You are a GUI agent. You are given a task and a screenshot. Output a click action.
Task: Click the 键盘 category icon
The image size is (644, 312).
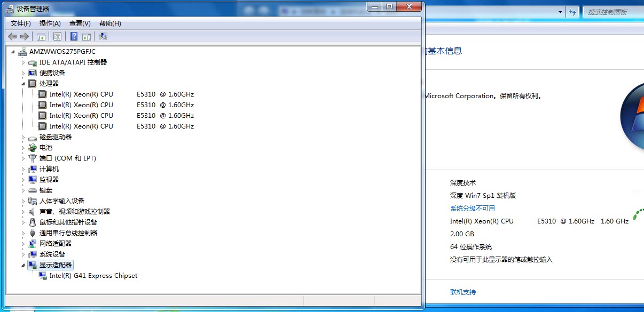click(x=33, y=190)
